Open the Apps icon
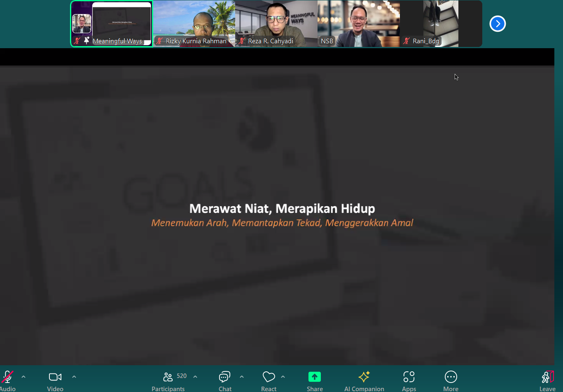The width and height of the screenshot is (563, 392). pyautogui.click(x=409, y=377)
